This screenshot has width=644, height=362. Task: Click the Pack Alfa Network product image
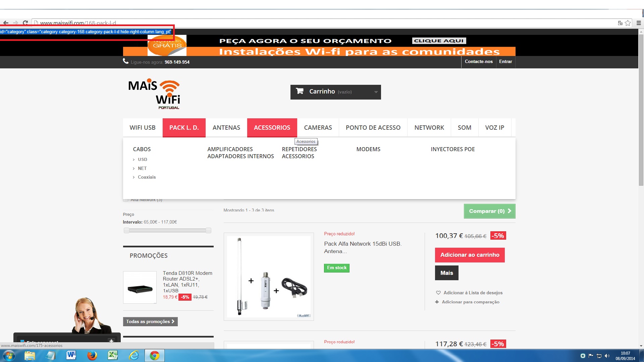point(269,277)
